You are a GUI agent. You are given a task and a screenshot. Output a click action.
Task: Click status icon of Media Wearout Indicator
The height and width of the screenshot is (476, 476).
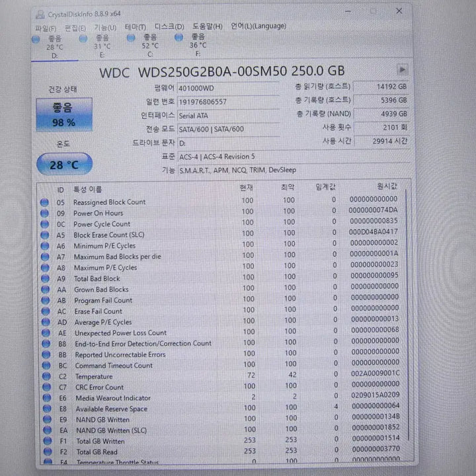[x=47, y=398]
